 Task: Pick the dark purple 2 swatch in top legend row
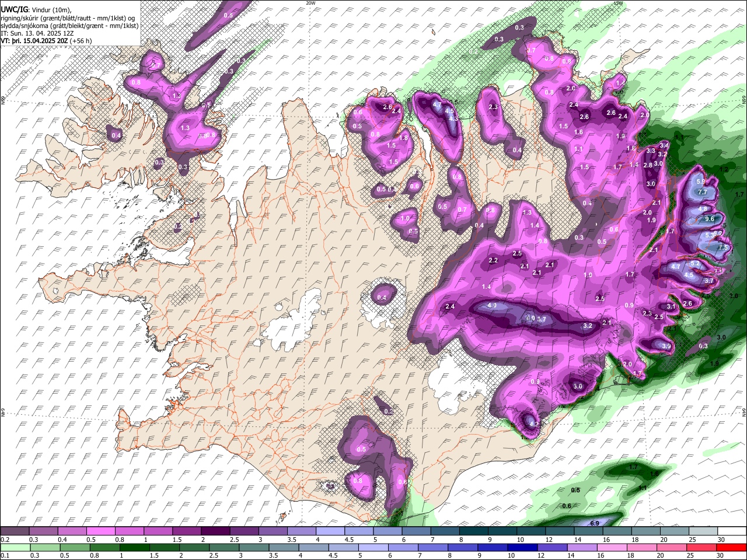tap(215, 531)
